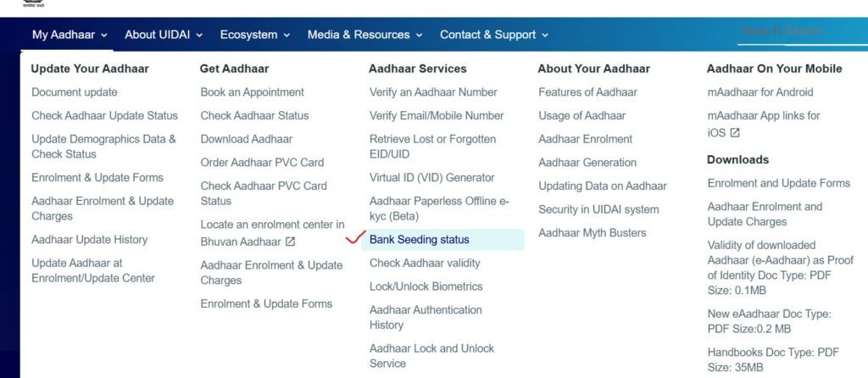The image size is (868, 378).
Task: Open Check Aadhaar validity
Action: click(x=425, y=263)
